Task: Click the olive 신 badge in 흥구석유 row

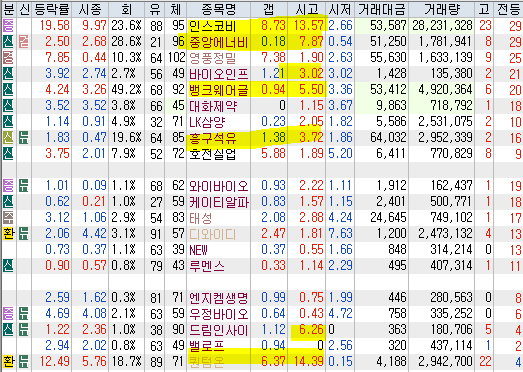Action: (8, 137)
